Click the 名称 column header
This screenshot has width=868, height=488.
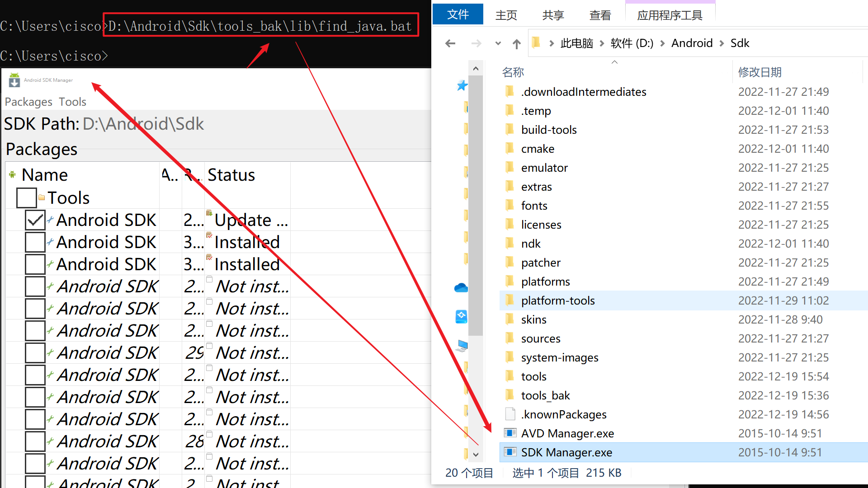pyautogui.click(x=513, y=72)
